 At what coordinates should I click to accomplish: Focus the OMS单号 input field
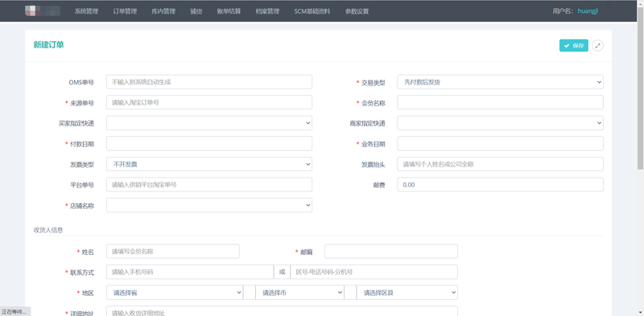(209, 82)
